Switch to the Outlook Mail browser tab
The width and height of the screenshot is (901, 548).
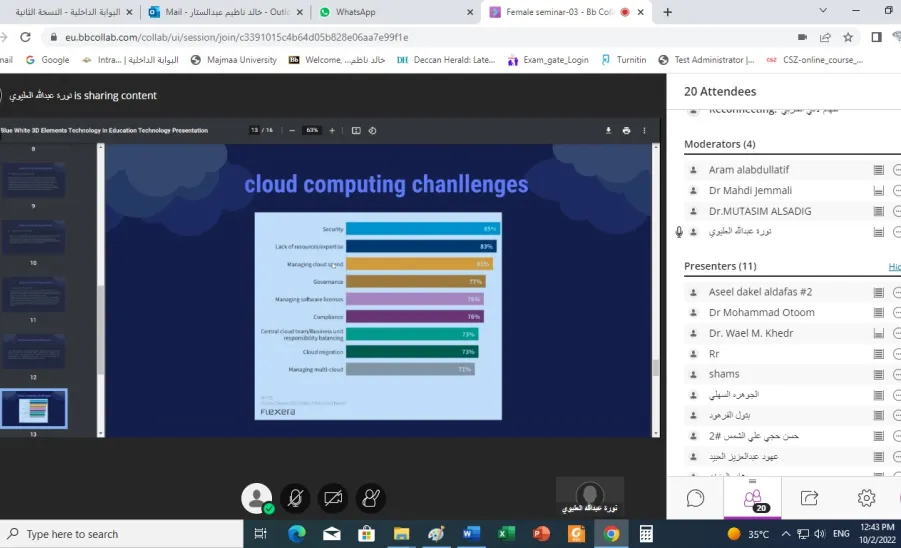click(227, 12)
